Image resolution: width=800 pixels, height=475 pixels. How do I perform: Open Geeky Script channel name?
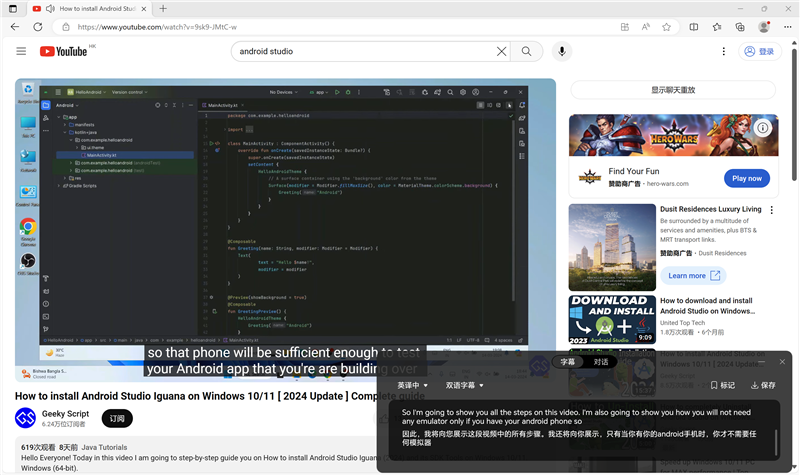65,414
